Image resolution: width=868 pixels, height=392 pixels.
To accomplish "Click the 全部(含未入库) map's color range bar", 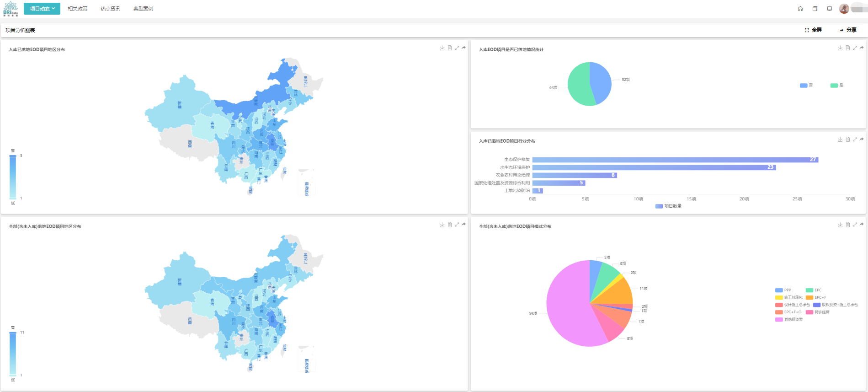I will (x=13, y=354).
